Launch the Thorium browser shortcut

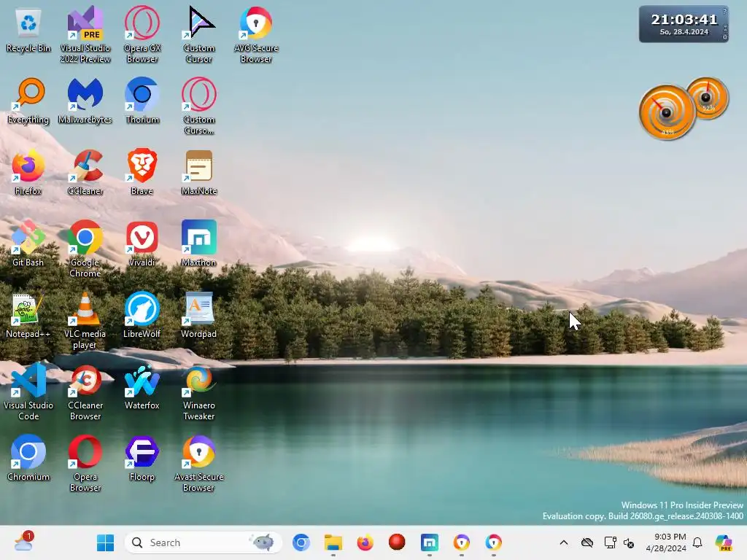142,101
